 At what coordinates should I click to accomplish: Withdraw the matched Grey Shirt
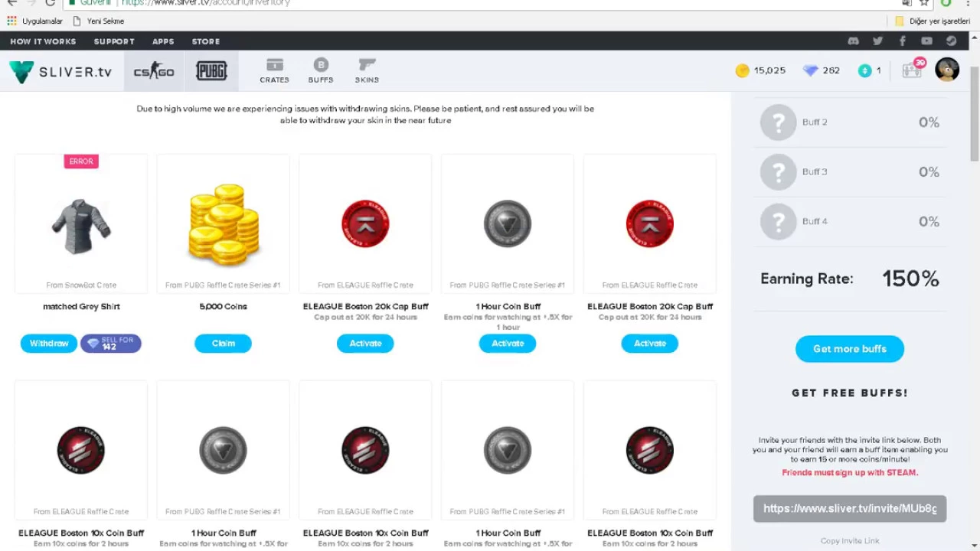(49, 344)
